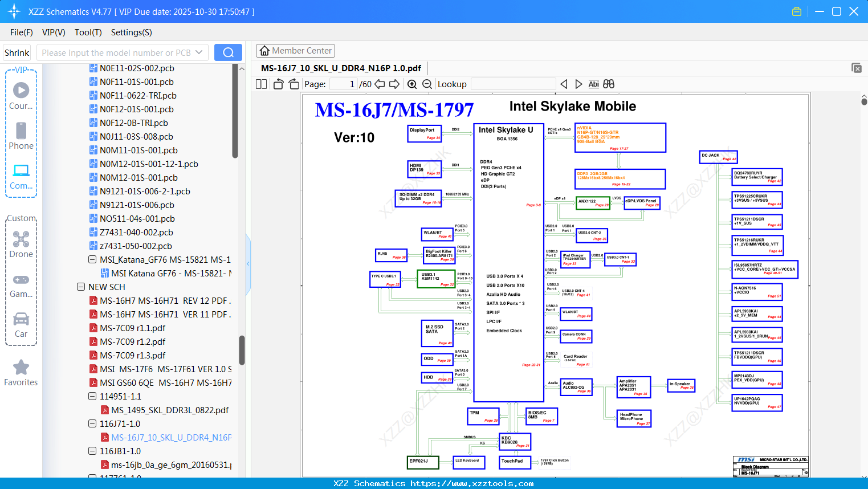868x489 pixels.
Task: Open ms-16jb_0a_ge_6gm_20160531 file
Action: click(166, 465)
